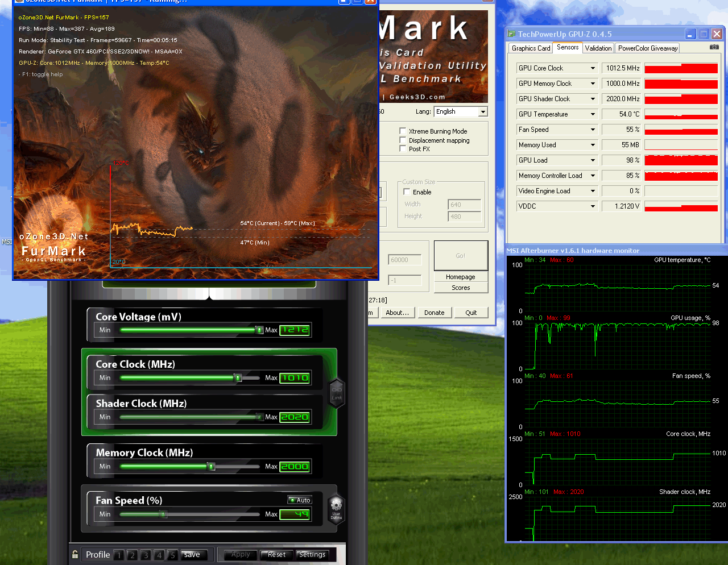728x565 pixels.
Task: Open FurMark's About... dialog
Action: pyautogui.click(x=397, y=313)
